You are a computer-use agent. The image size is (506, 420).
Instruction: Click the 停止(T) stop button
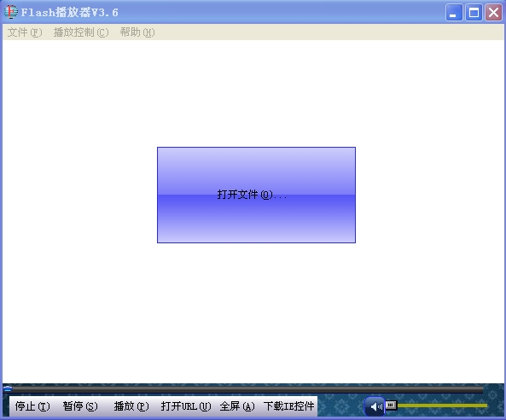pyautogui.click(x=32, y=405)
